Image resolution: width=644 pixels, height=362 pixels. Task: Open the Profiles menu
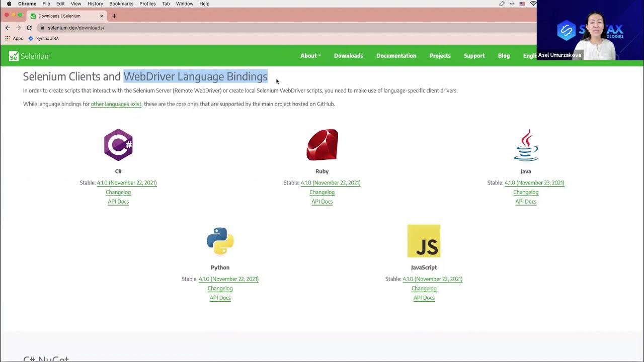(x=147, y=4)
